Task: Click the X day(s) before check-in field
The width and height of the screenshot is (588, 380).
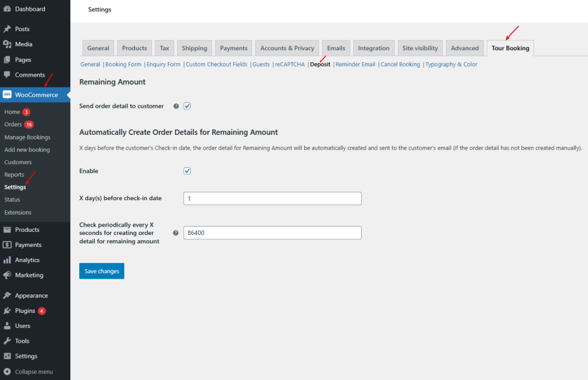Action: pyautogui.click(x=272, y=198)
